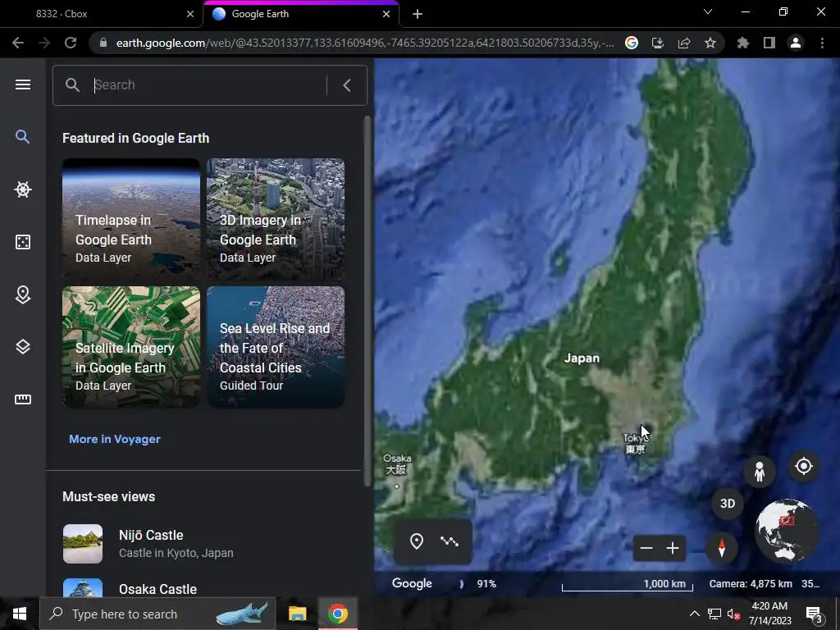The image size is (840, 630).
Task: Select Nijō Castle in Must-see views
Action: (203, 543)
